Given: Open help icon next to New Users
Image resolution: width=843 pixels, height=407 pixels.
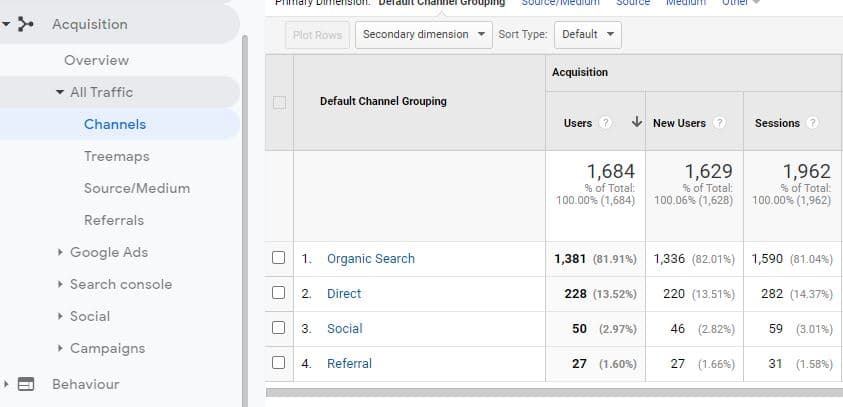Looking at the screenshot, I should 719,123.
